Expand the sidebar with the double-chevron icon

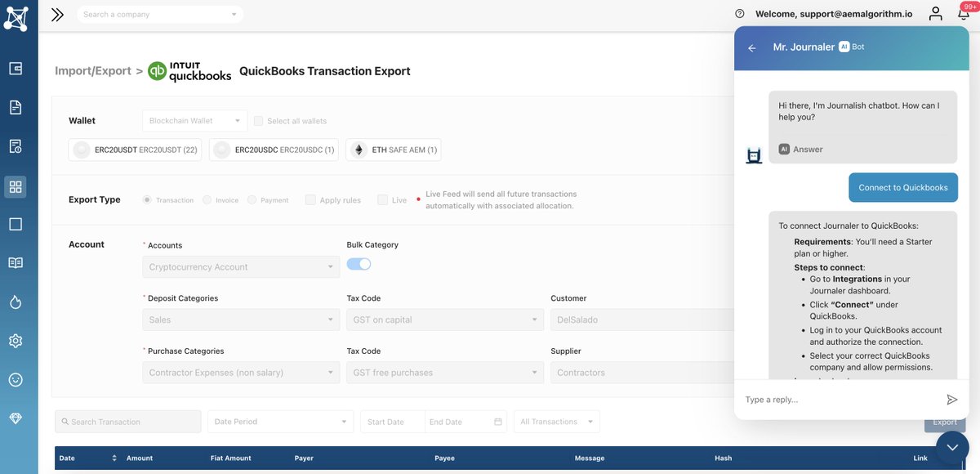tap(57, 14)
